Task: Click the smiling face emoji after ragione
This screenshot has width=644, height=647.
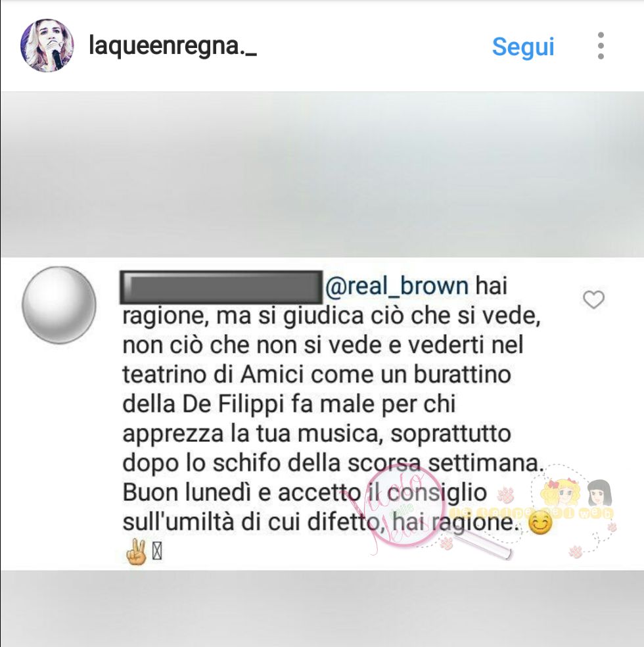Action: point(540,523)
